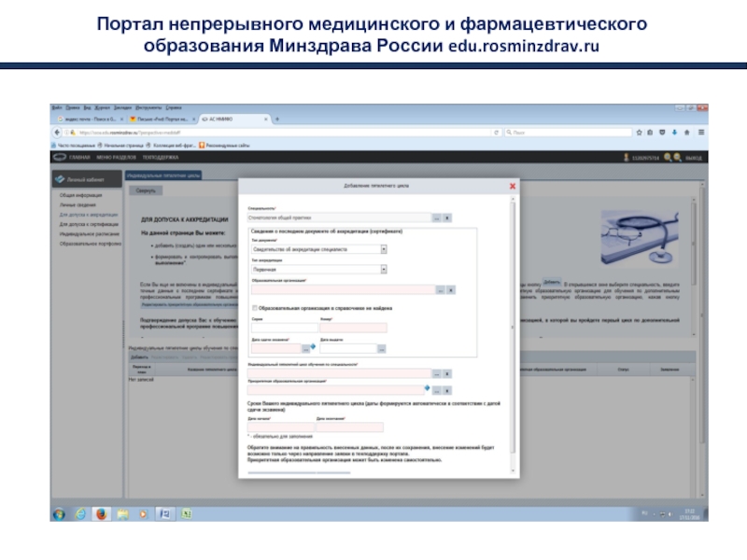Switch to Индивидуальные пятилетние циклы tab
This screenshot has height=560, width=747.
point(163,175)
